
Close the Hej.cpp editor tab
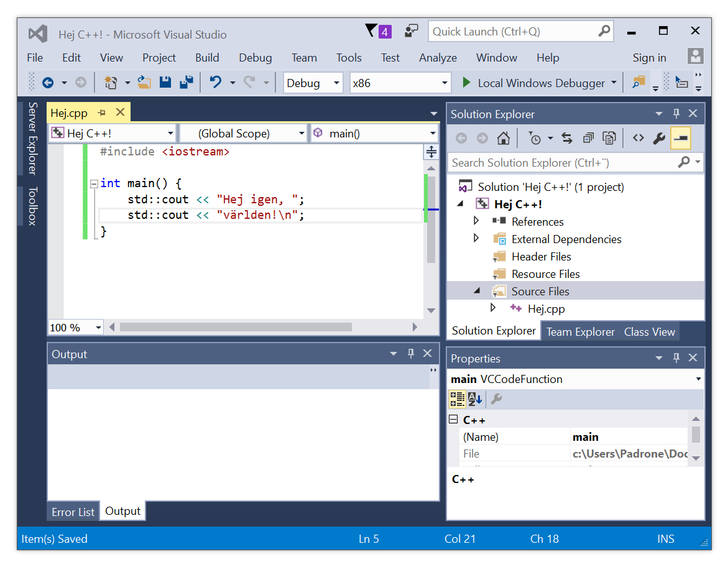tap(120, 113)
